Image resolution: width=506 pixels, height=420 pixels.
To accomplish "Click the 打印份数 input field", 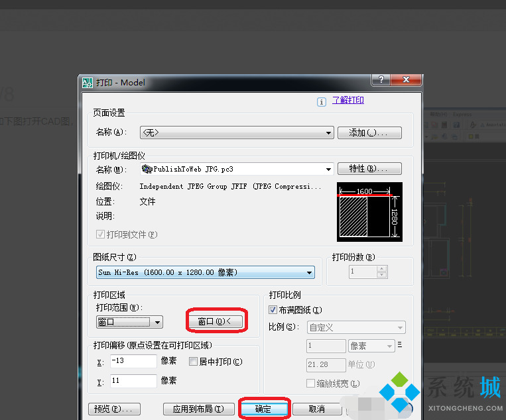I will pyautogui.click(x=362, y=272).
